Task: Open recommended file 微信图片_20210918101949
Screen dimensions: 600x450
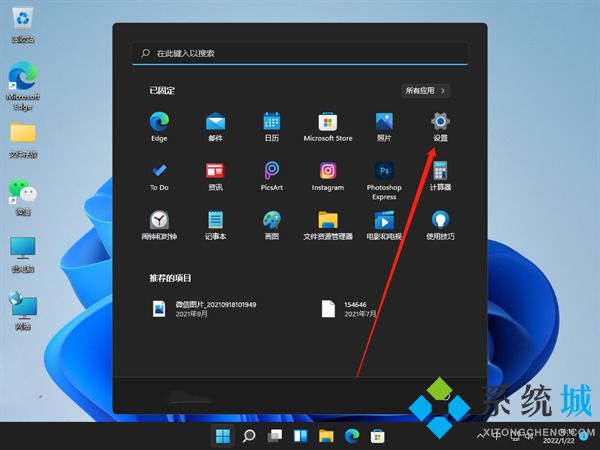Action: 204,309
